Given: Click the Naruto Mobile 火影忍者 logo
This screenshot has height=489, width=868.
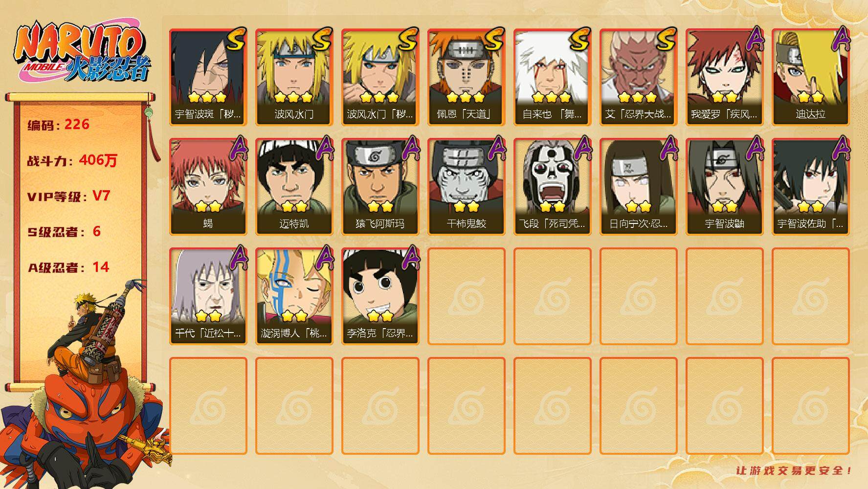Looking at the screenshot, I should point(82,53).
